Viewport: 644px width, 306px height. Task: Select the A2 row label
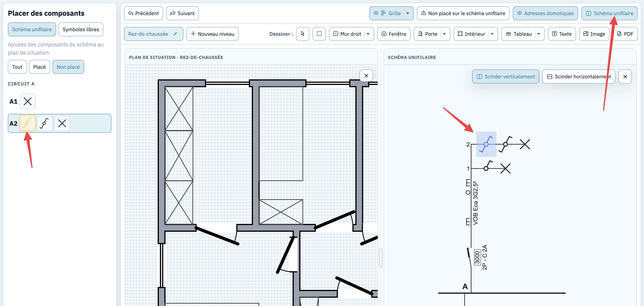click(x=13, y=123)
